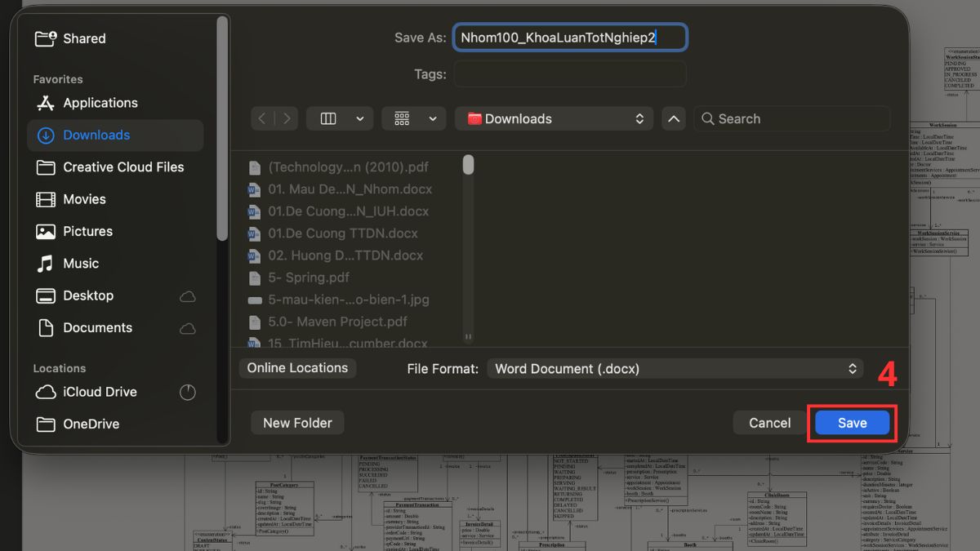Click the iCloud status icon beside Desktop

(188, 296)
